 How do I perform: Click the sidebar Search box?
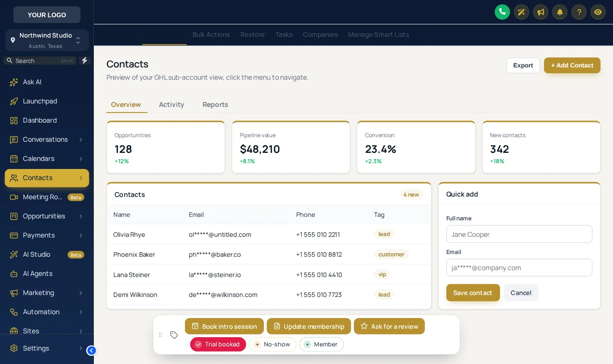[x=40, y=61]
